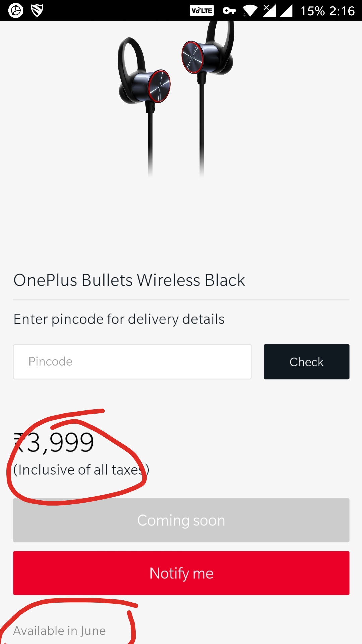Tap the no-signal SIM icon with the X mark

point(269,10)
